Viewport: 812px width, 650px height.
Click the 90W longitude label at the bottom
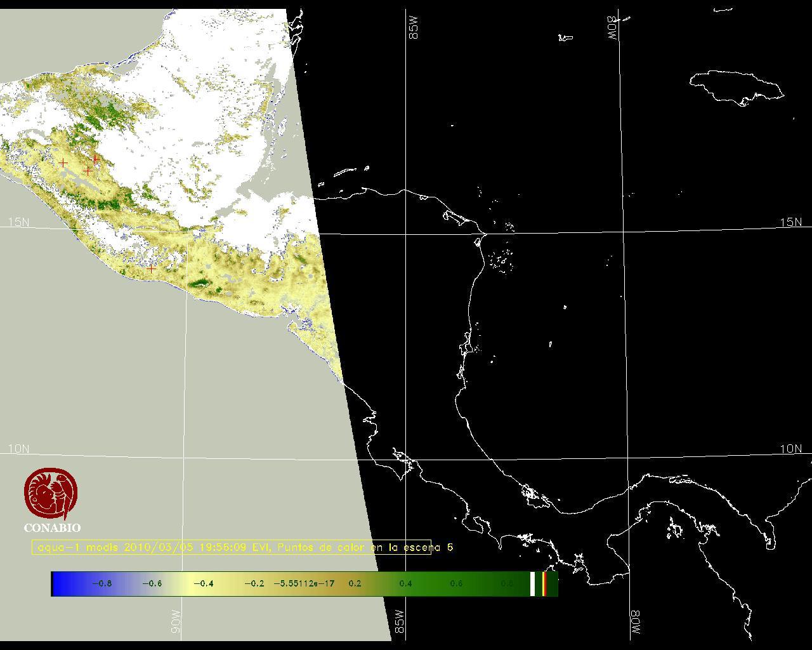coord(176,621)
